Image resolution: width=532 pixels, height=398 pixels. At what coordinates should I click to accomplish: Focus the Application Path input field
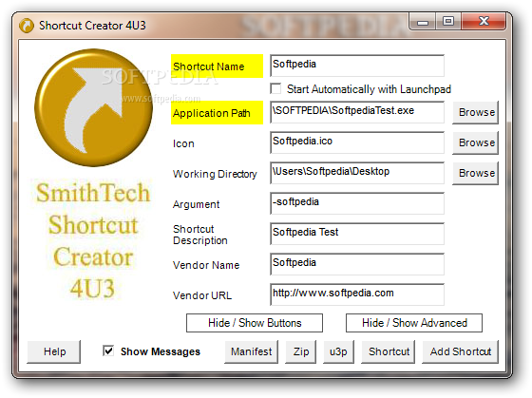tap(357, 112)
